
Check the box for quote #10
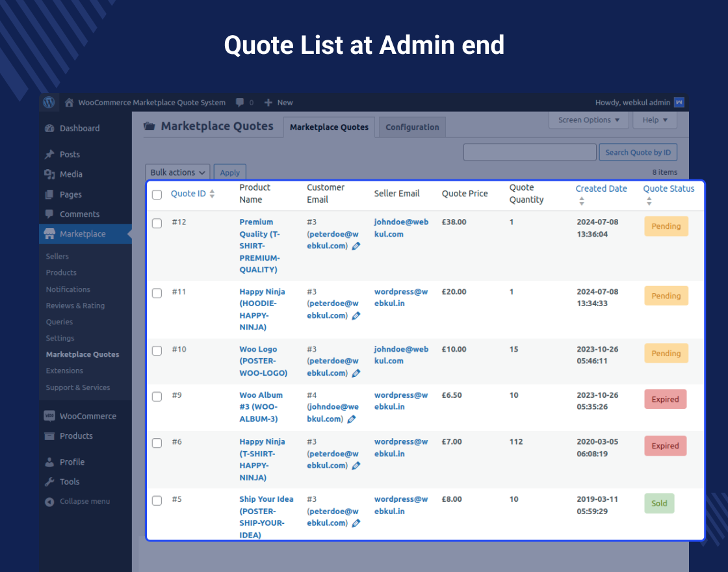click(x=157, y=350)
